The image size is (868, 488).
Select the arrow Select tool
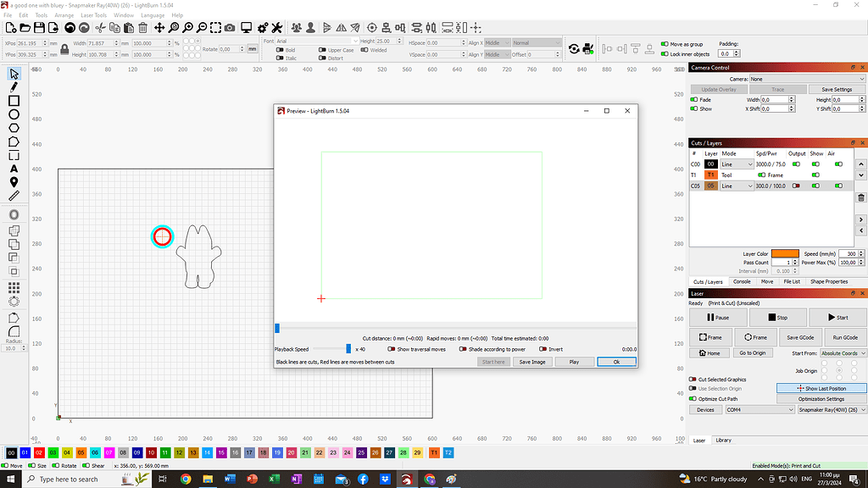pyautogui.click(x=12, y=74)
